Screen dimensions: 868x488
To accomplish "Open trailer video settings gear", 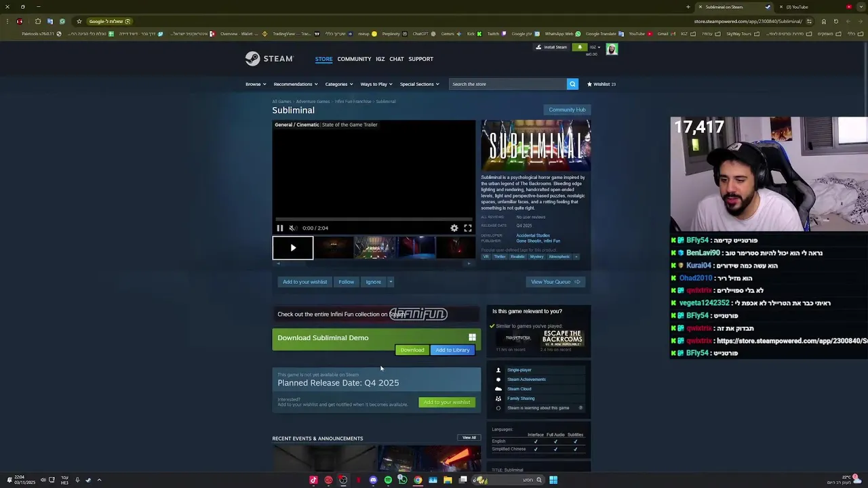I will [454, 228].
